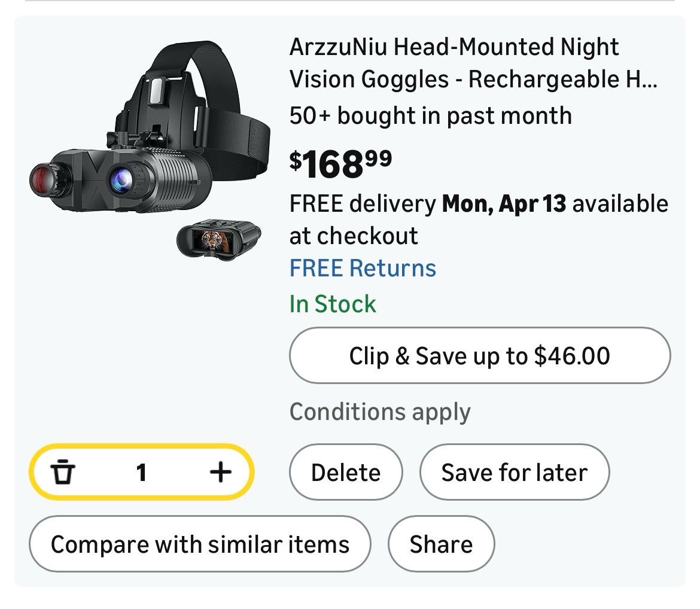Tap the 50+ bought in past month text
Screen dimensions: 700x609
coord(430,115)
